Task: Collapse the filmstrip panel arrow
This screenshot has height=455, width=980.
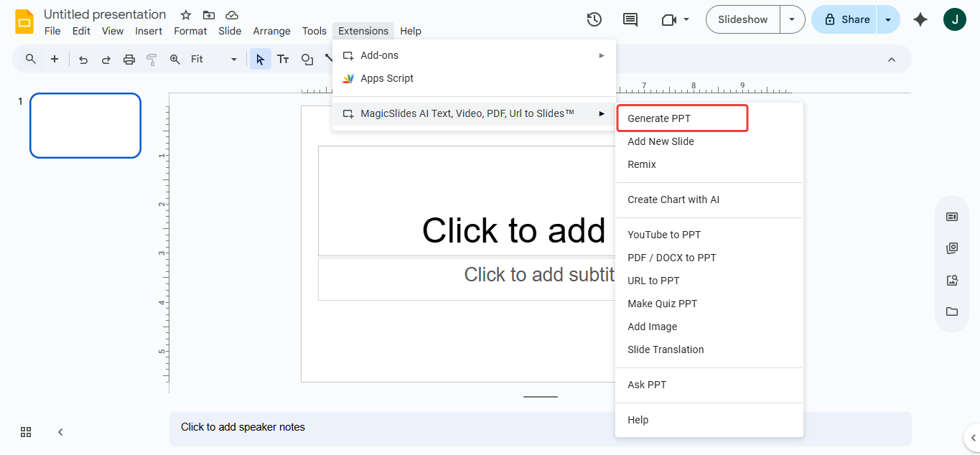Action: tap(60, 432)
